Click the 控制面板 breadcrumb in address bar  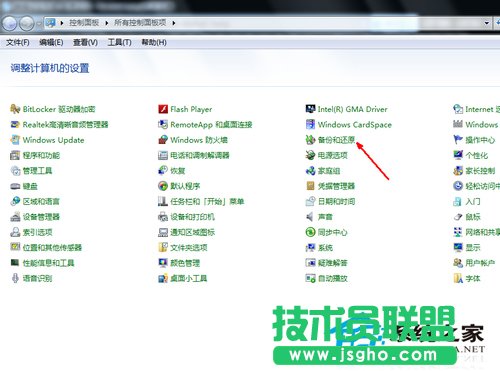(x=84, y=23)
